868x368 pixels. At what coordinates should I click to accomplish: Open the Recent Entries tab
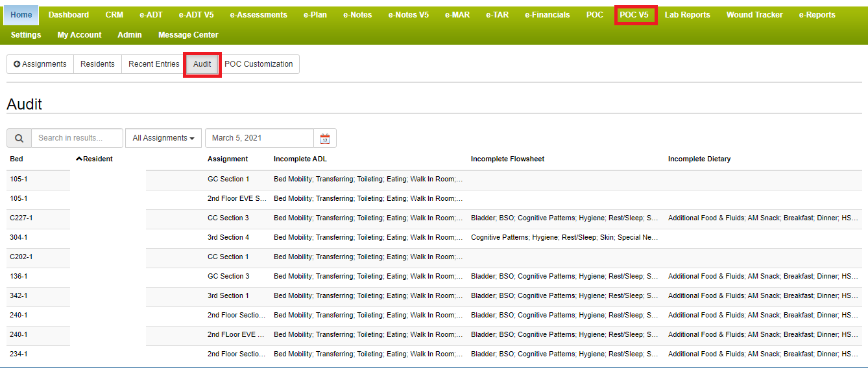point(154,64)
